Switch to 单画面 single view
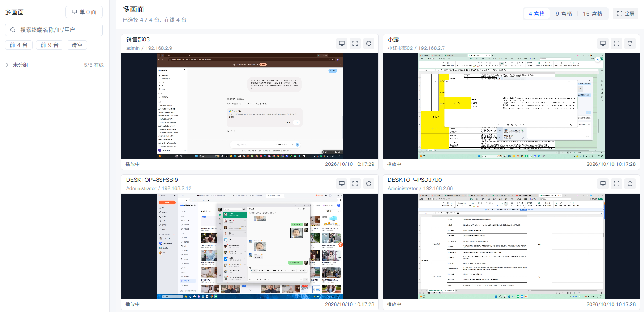The width and height of the screenshot is (644, 312). [84, 12]
